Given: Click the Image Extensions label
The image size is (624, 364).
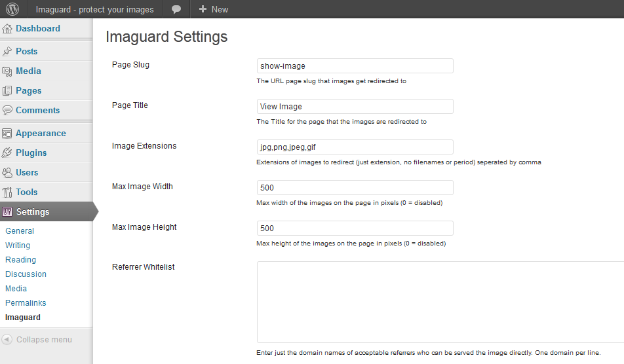Looking at the screenshot, I should pyautogui.click(x=144, y=146).
